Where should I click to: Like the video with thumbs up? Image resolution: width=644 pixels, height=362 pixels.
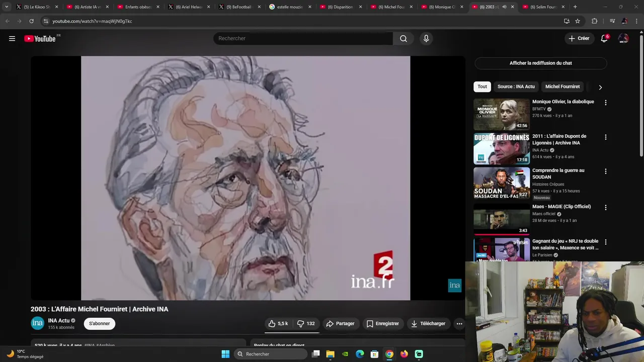pyautogui.click(x=278, y=324)
